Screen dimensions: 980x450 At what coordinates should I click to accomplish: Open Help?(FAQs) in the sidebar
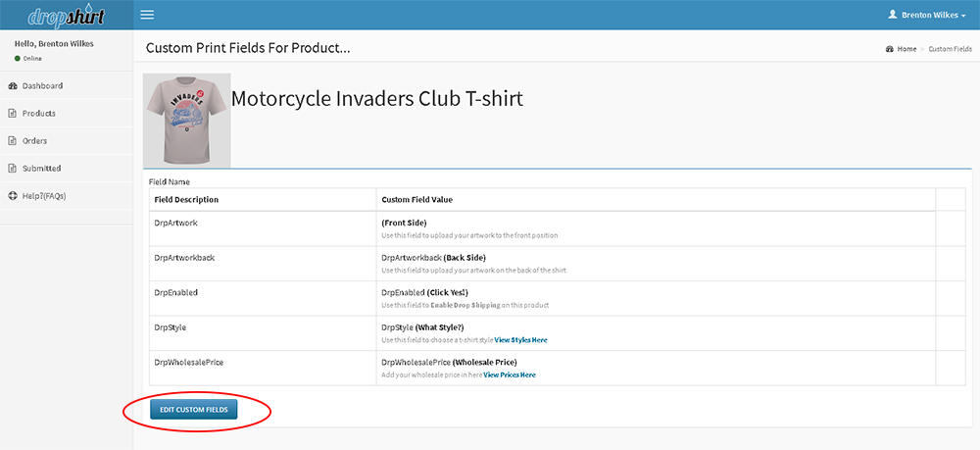67,196
